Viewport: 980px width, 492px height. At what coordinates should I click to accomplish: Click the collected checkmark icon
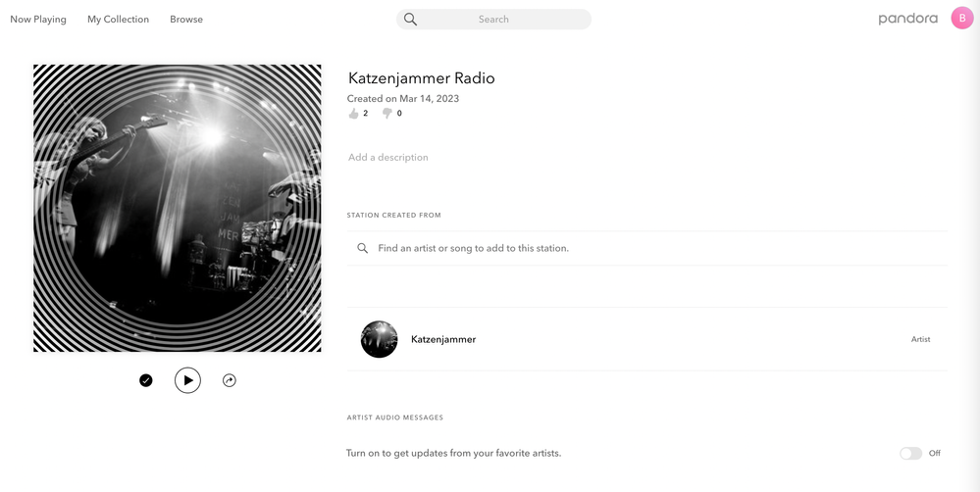[x=145, y=380]
